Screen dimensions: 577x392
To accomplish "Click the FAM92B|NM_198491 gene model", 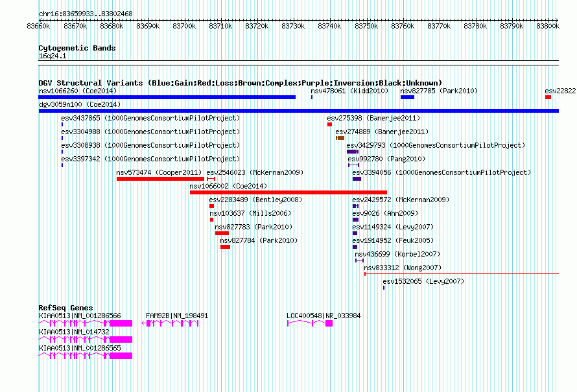I will (170, 323).
